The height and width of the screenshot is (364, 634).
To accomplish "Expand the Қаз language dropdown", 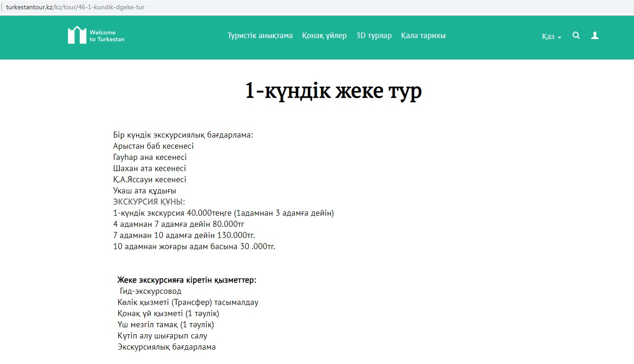I will pos(552,36).
